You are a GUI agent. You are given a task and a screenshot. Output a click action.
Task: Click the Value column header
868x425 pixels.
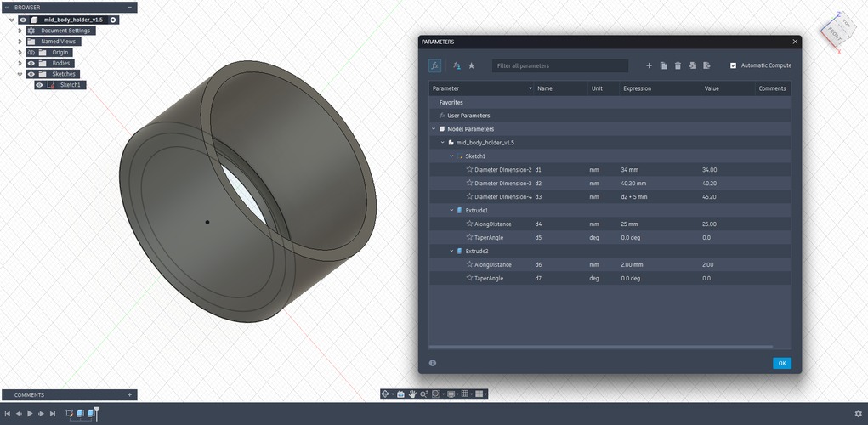[728, 88]
